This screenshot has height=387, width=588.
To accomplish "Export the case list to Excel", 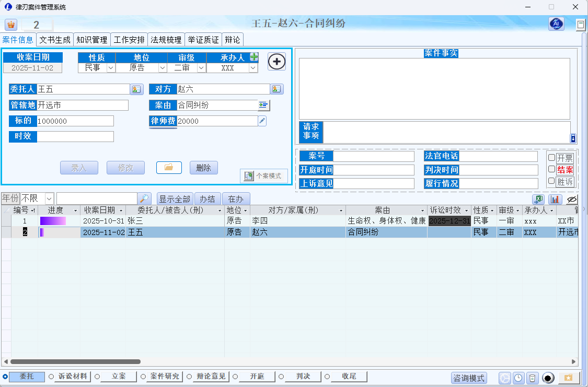I will (x=538, y=199).
